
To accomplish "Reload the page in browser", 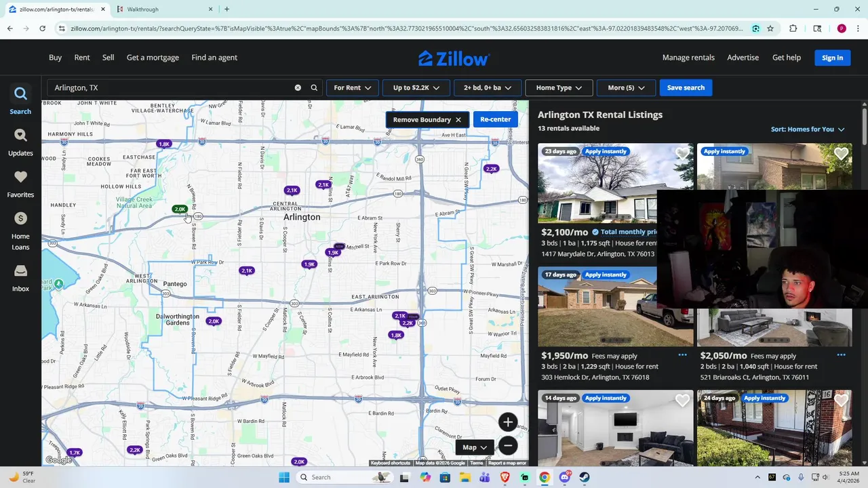I will tap(42, 28).
